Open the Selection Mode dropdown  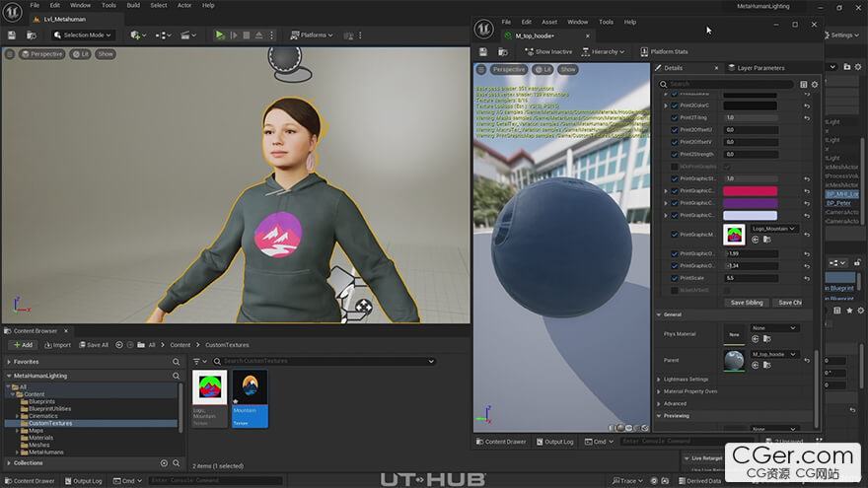click(x=83, y=35)
